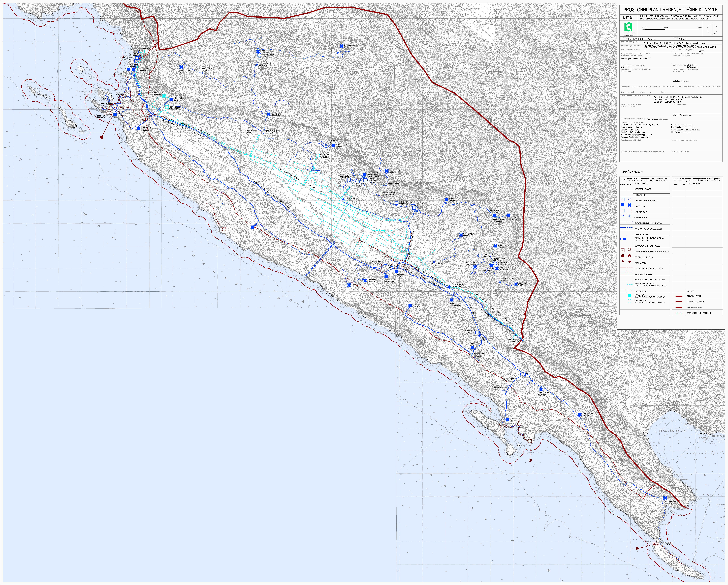Click 'OSTALI VODOOPSKRBNI CJEVOVODI' legend label
Image resolution: width=728 pixels, height=585 pixels.
(x=648, y=229)
